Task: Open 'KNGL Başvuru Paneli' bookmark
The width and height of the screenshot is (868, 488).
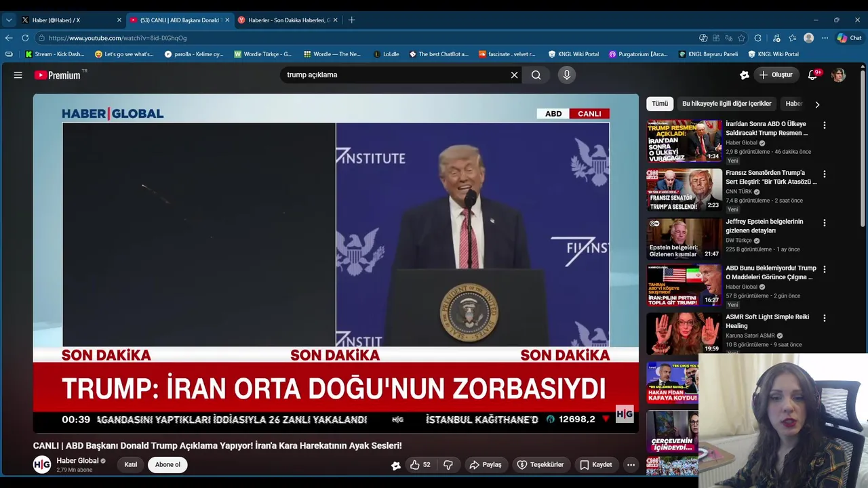Action: (708, 54)
